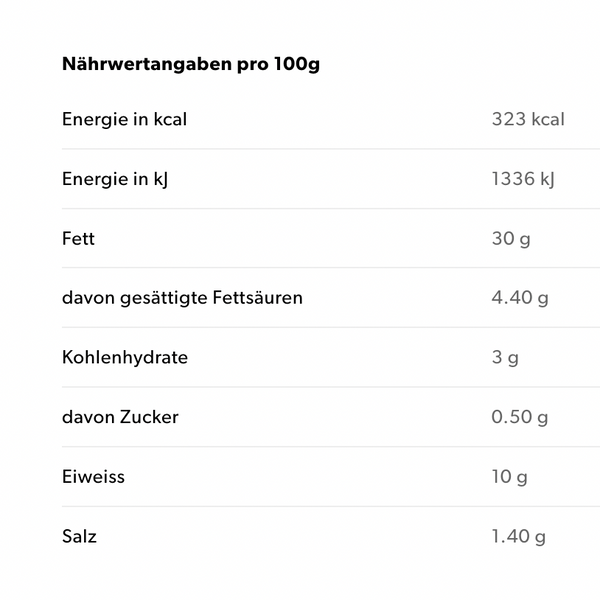
Task: Click the 10 g protein value
Action: 510,477
